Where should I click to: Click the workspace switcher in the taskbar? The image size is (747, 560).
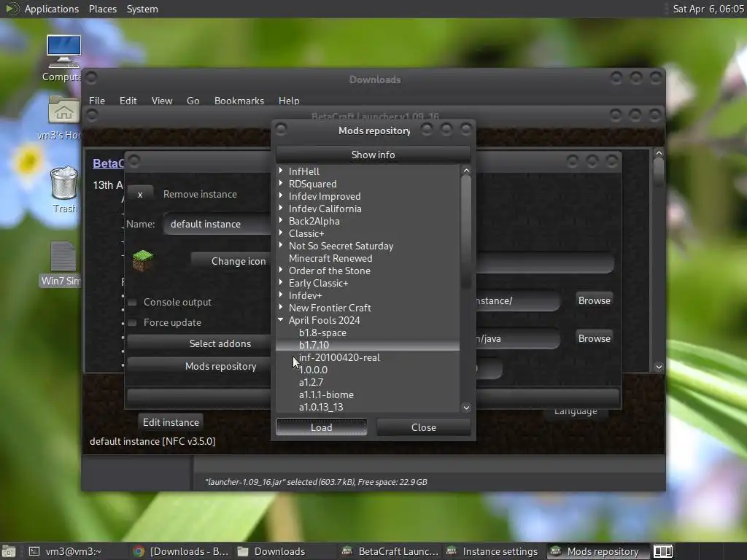pyautogui.click(x=662, y=551)
